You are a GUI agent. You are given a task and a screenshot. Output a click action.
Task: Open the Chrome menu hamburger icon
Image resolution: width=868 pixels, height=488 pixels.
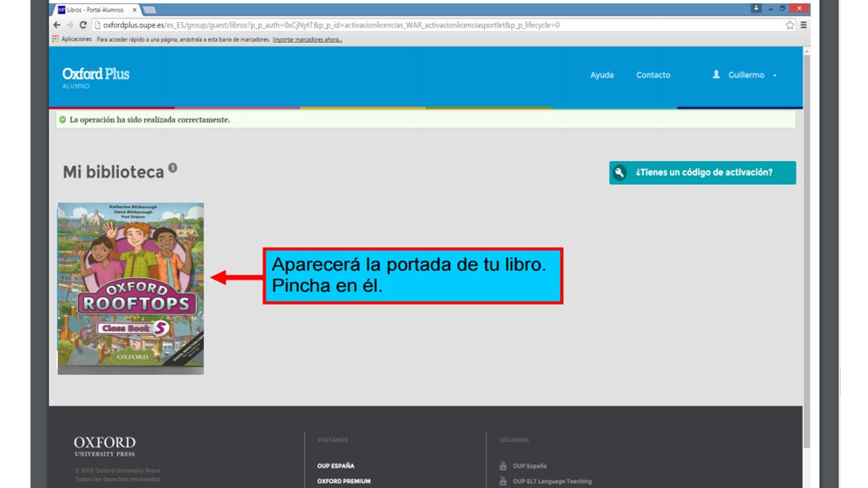pos(804,25)
